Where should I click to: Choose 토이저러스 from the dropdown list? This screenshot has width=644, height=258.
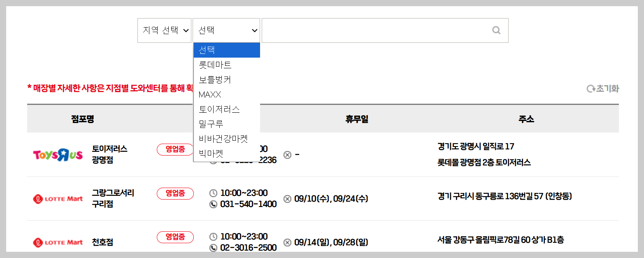coord(227,109)
